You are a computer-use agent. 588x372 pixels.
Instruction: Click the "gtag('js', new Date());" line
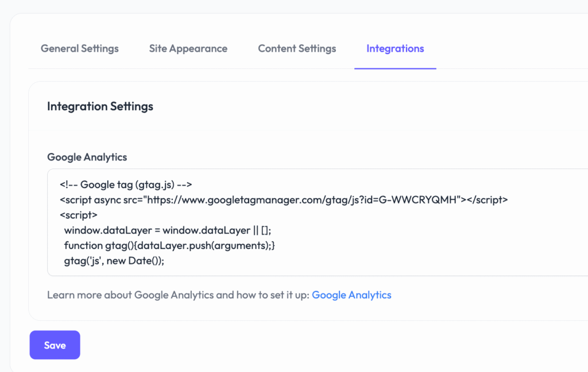pyautogui.click(x=114, y=260)
